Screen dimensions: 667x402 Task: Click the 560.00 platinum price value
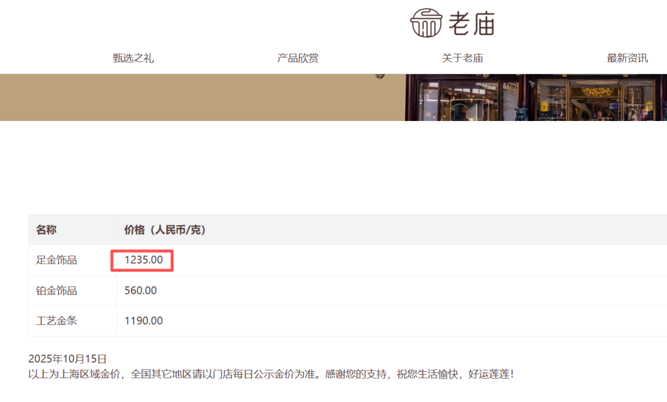click(x=140, y=291)
